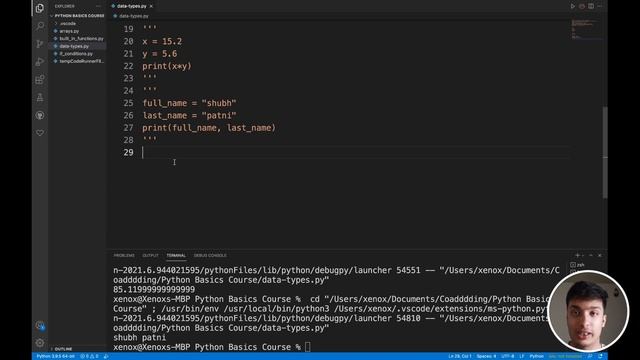This screenshot has width=640, height=360.
Task: Click line 25 full_name assignment
Action: 189,103
